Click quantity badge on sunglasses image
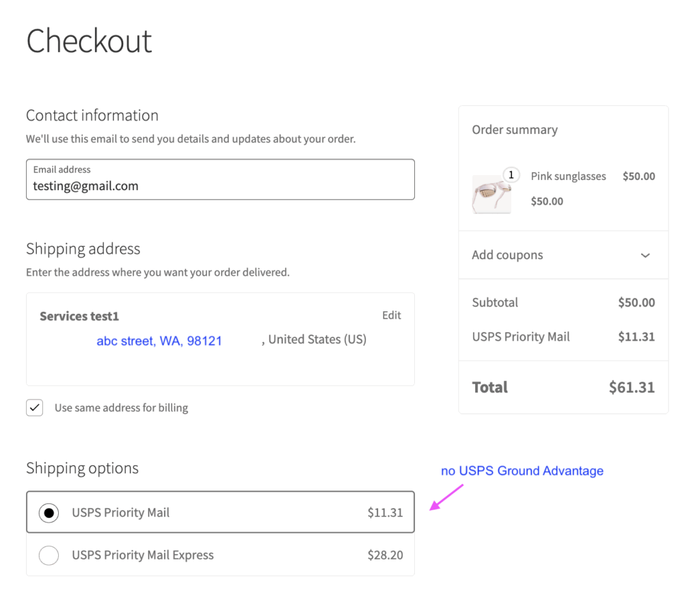700x593 pixels. pos(510,175)
